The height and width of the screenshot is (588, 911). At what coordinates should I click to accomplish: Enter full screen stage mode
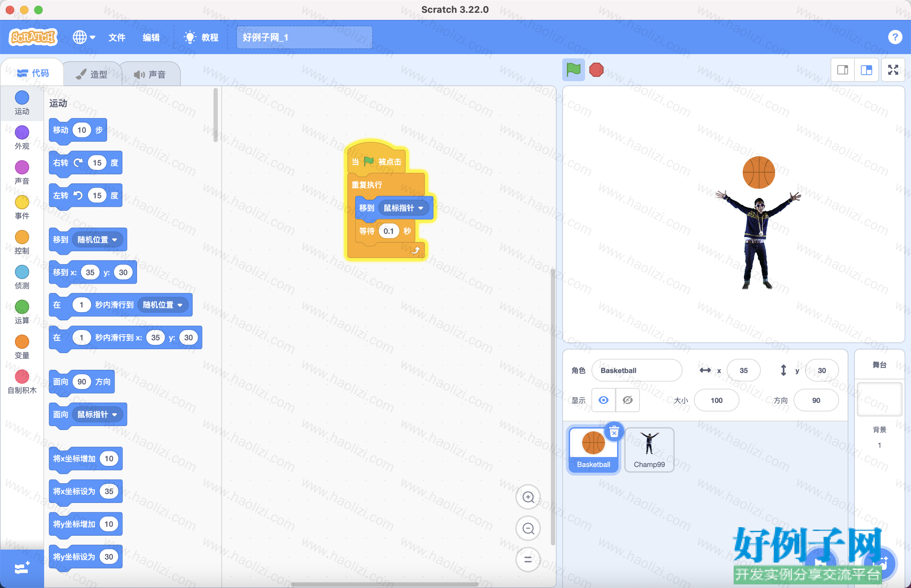(893, 70)
